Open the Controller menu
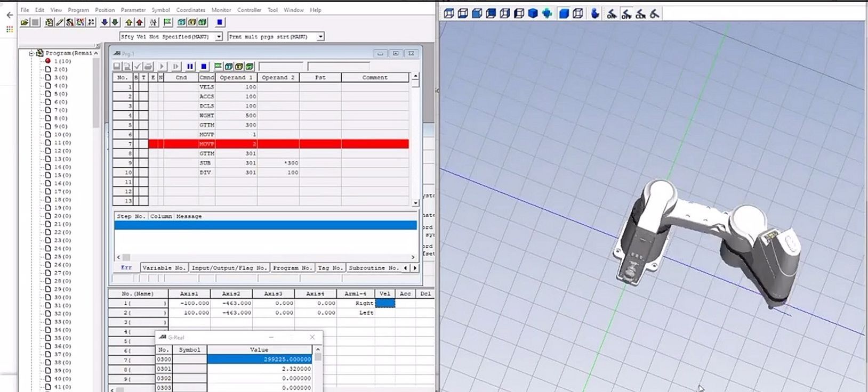 (249, 10)
